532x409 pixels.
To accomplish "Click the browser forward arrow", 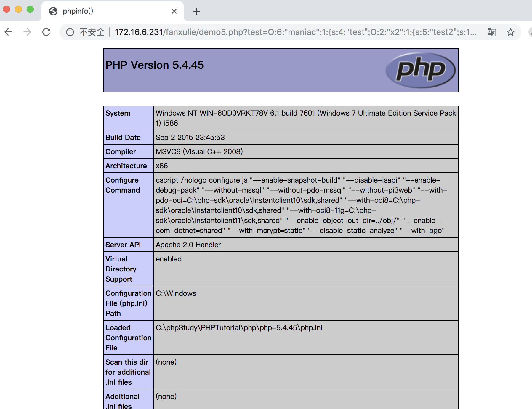I will 27,32.
